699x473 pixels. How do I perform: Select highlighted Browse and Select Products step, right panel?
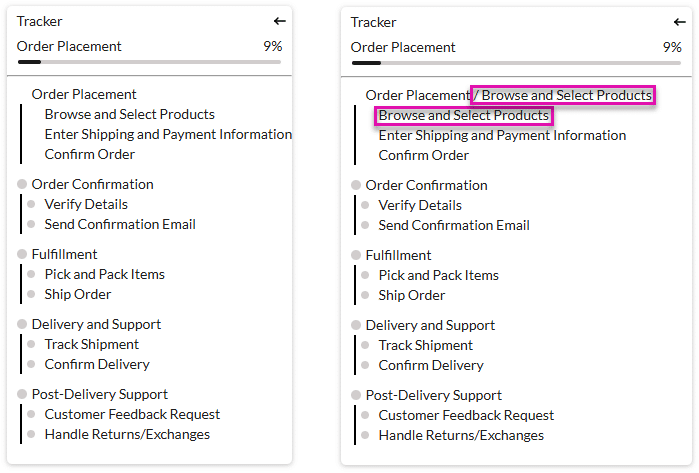point(464,115)
